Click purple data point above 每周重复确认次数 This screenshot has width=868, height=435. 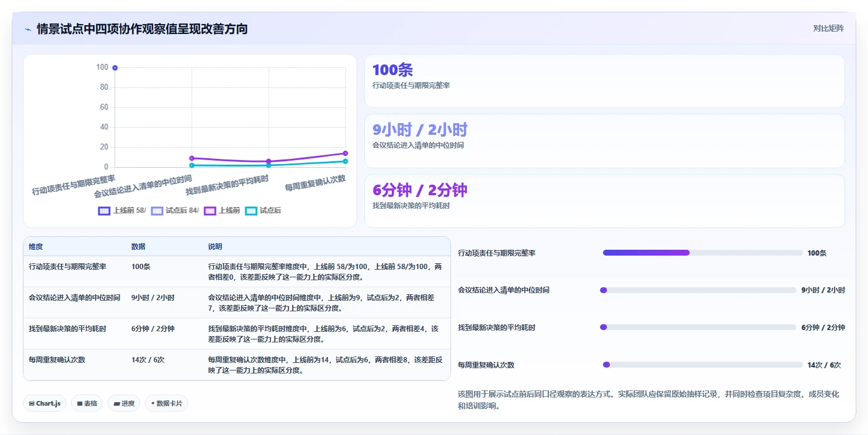coord(345,154)
